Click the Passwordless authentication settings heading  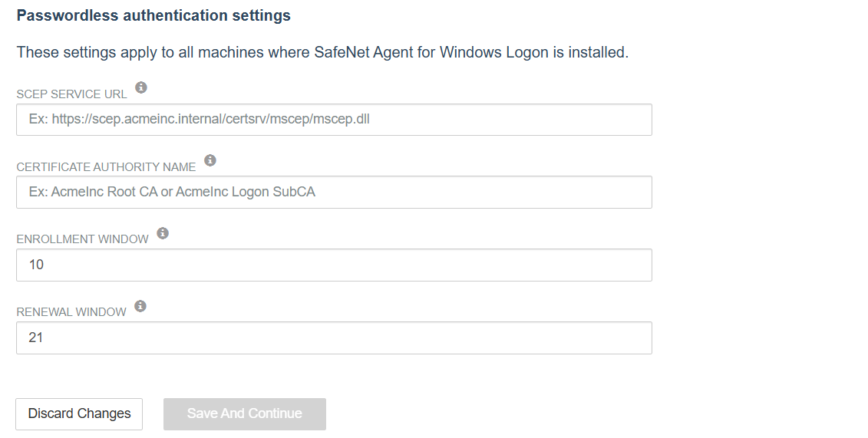click(x=153, y=15)
